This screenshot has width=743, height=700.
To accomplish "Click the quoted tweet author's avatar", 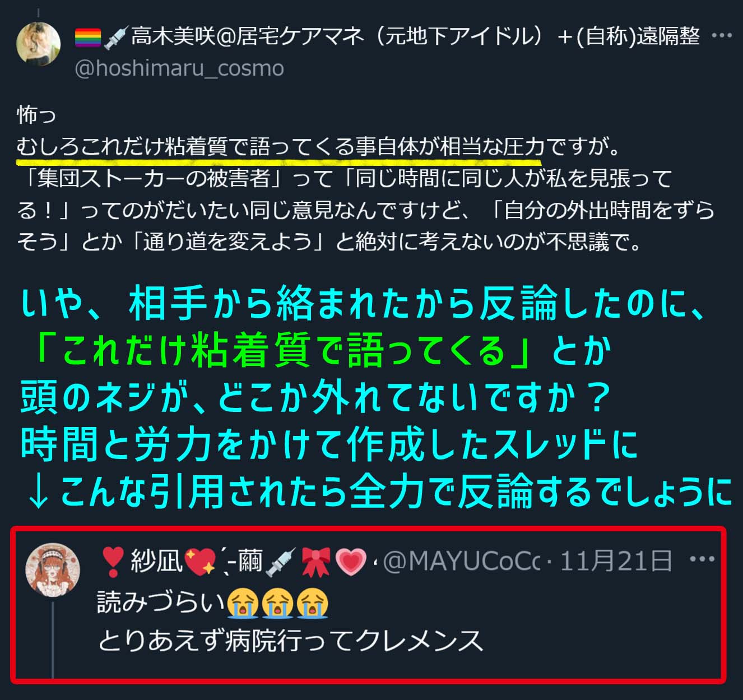I will [x=53, y=569].
